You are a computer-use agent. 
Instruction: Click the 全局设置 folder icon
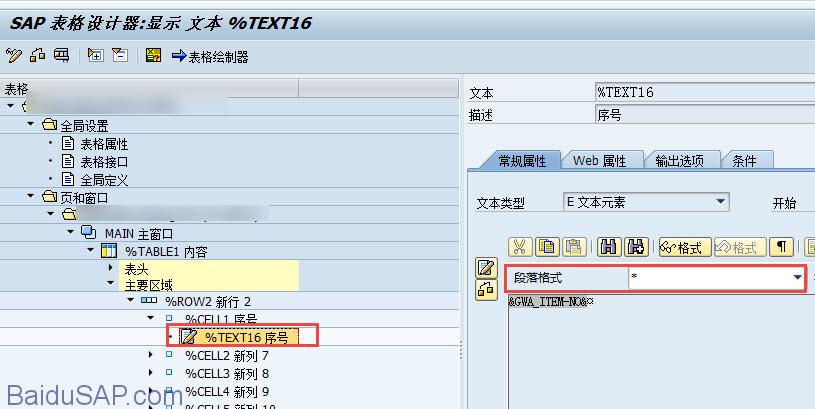coord(49,125)
